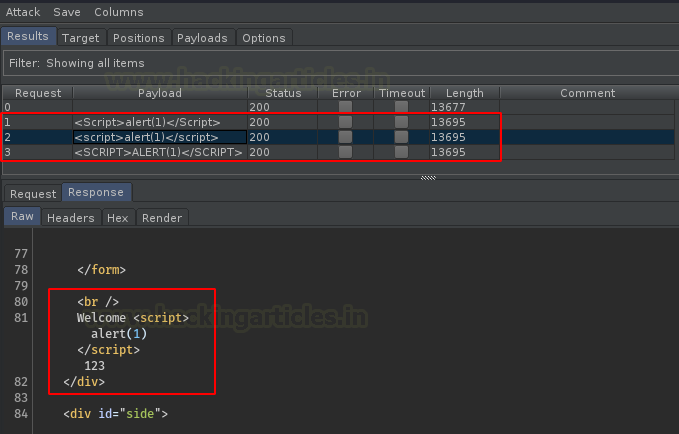Toggle Error checkbox in request 2 row

[345, 137]
